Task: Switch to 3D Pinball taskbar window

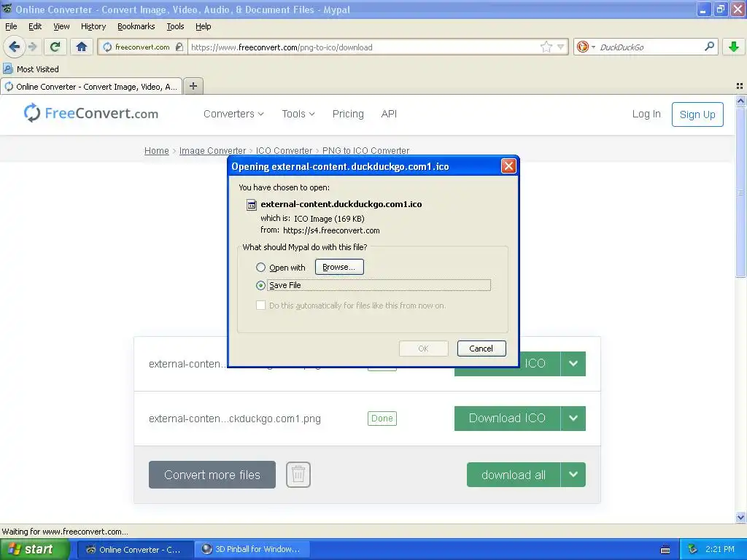Action: 252,549
